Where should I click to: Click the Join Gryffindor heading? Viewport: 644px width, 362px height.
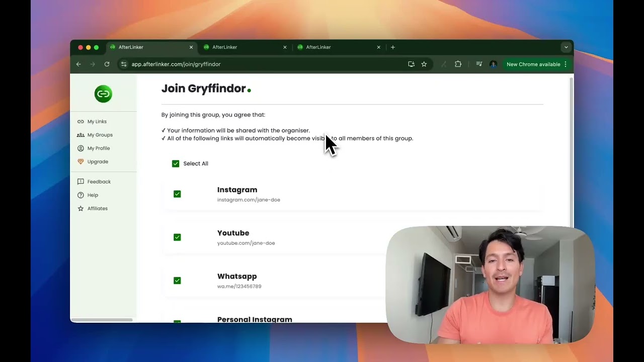point(206,88)
